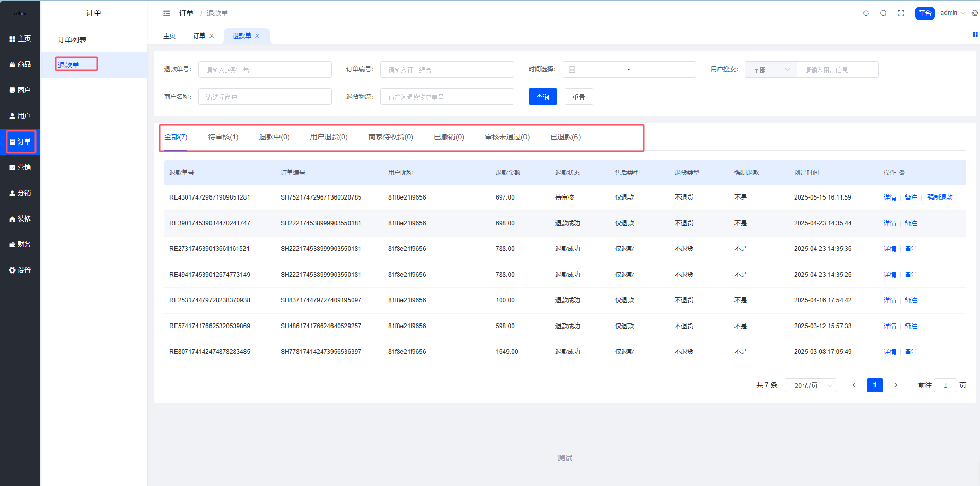The image size is (980, 486).
Task: Open the admin user dropdown
Action: click(x=953, y=13)
